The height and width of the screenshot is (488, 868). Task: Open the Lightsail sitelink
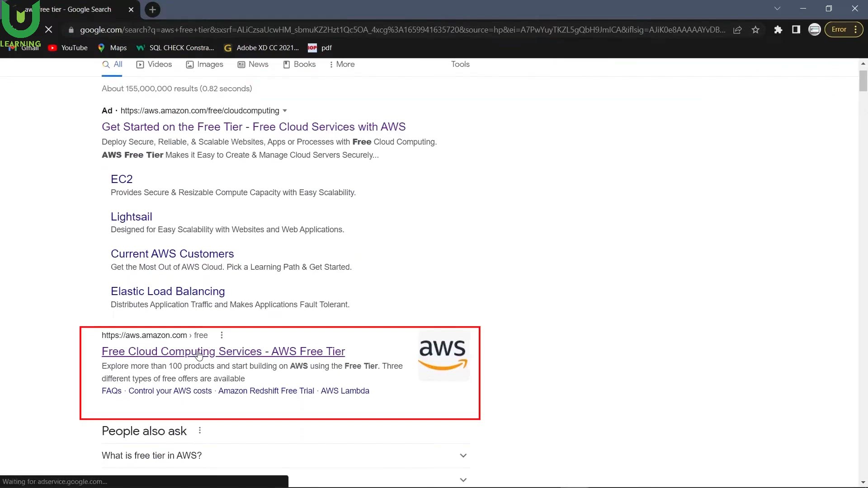pos(132,217)
